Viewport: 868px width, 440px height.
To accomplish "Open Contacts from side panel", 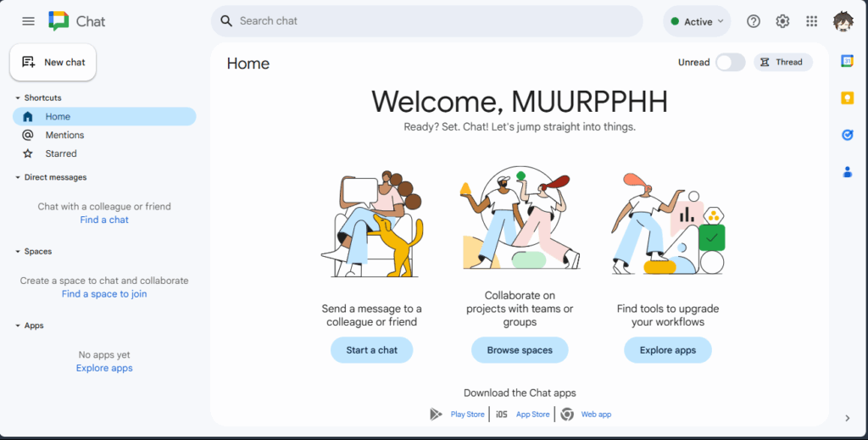I will [847, 172].
